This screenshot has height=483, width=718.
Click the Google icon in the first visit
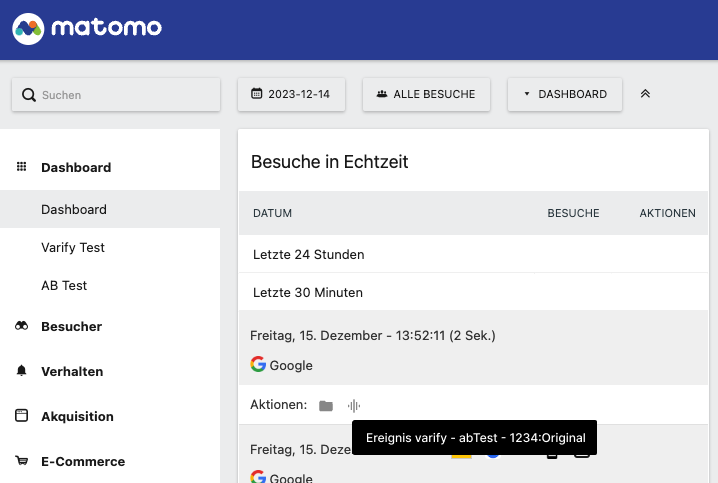tap(258, 364)
